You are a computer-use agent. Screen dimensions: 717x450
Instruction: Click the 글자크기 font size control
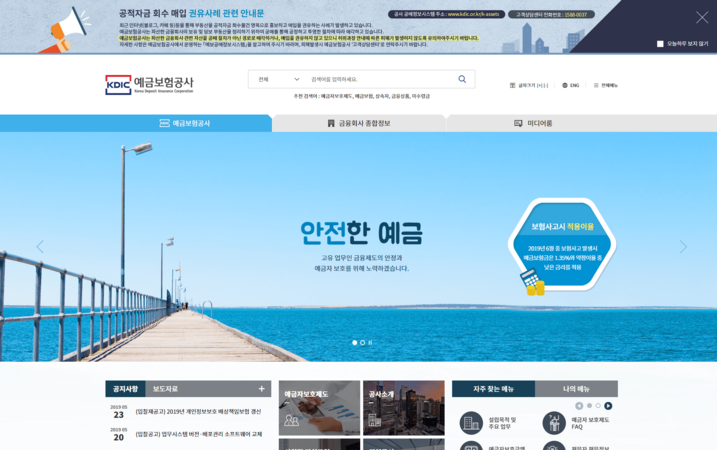coord(529,86)
